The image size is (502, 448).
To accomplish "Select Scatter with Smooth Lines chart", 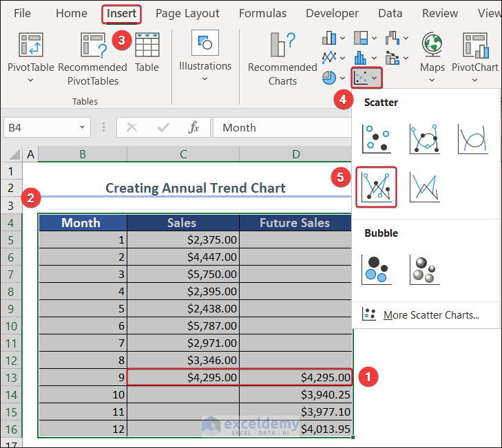I will click(x=472, y=138).
